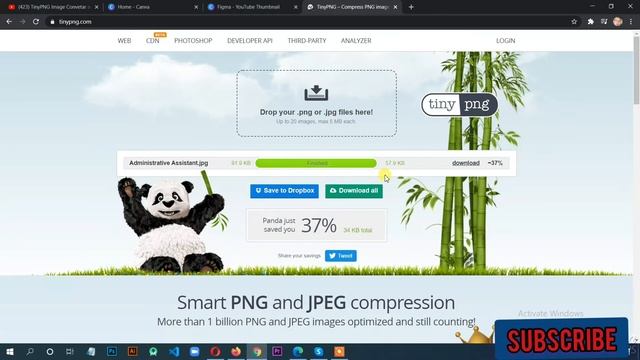Open the Chrome extensions puzzle icon
Image resolution: width=640 pixels, height=360 pixels.
591,22
